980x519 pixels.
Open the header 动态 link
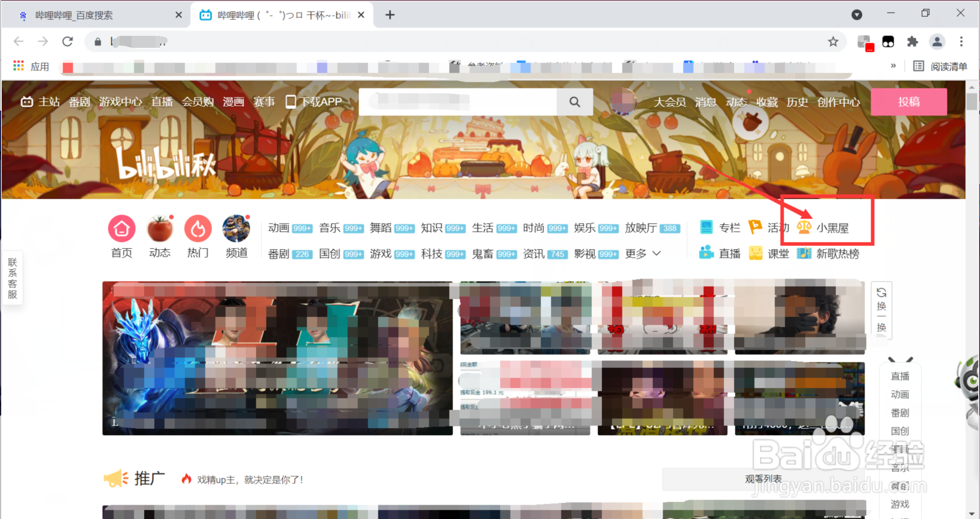point(736,102)
